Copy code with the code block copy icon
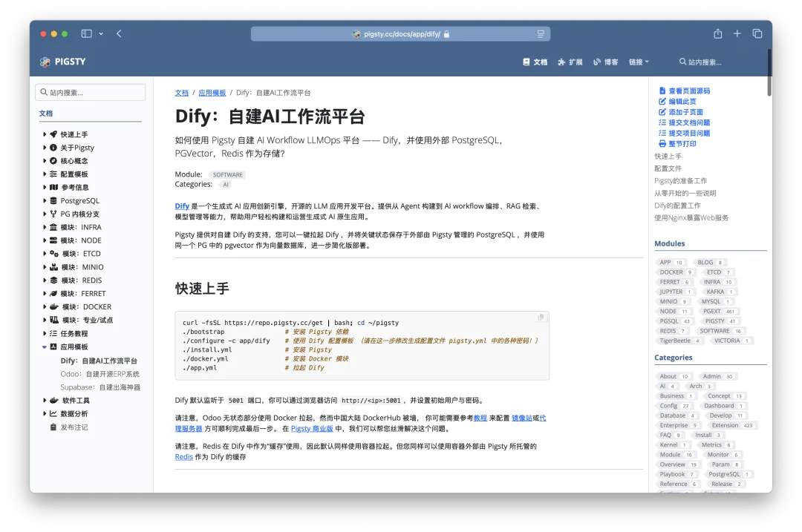Viewport: 802px width, 532px height. (541, 318)
